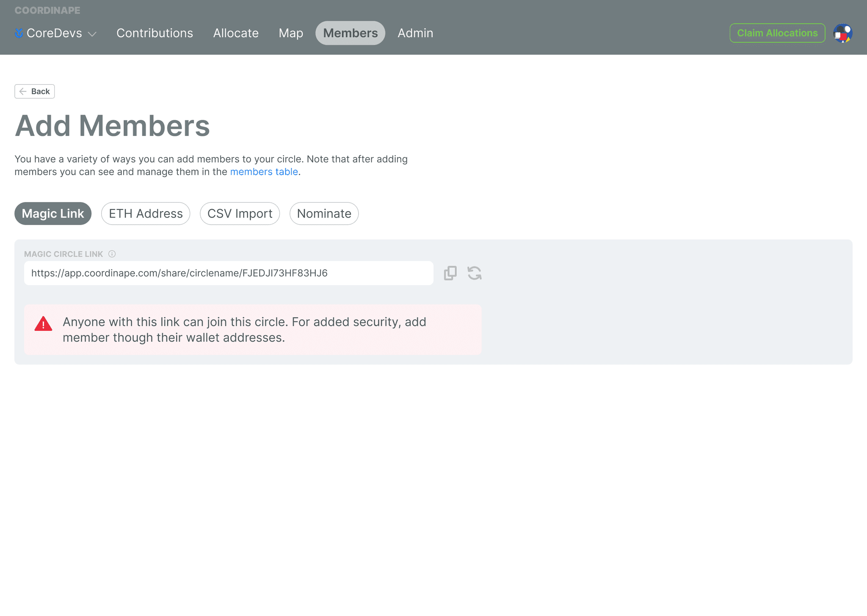This screenshot has height=616, width=867.
Task: Click the red warning triangle icon
Action: [x=43, y=324]
